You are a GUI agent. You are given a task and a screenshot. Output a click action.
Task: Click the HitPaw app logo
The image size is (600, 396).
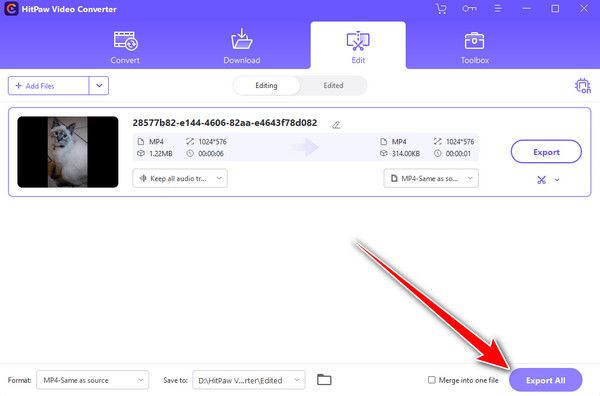point(11,8)
